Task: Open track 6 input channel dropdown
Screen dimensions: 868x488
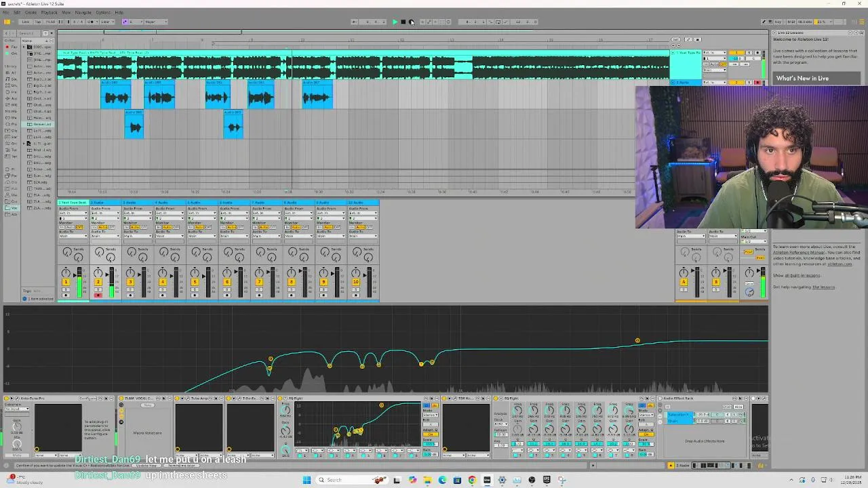Action: coord(234,218)
